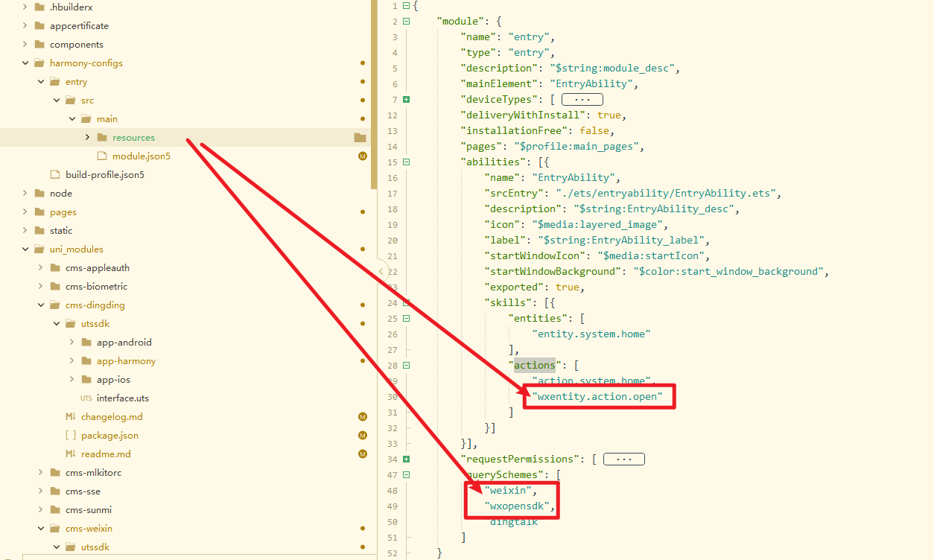Click the build-profile.json5 file icon
Screen dimensions: 934x560
click(55, 175)
